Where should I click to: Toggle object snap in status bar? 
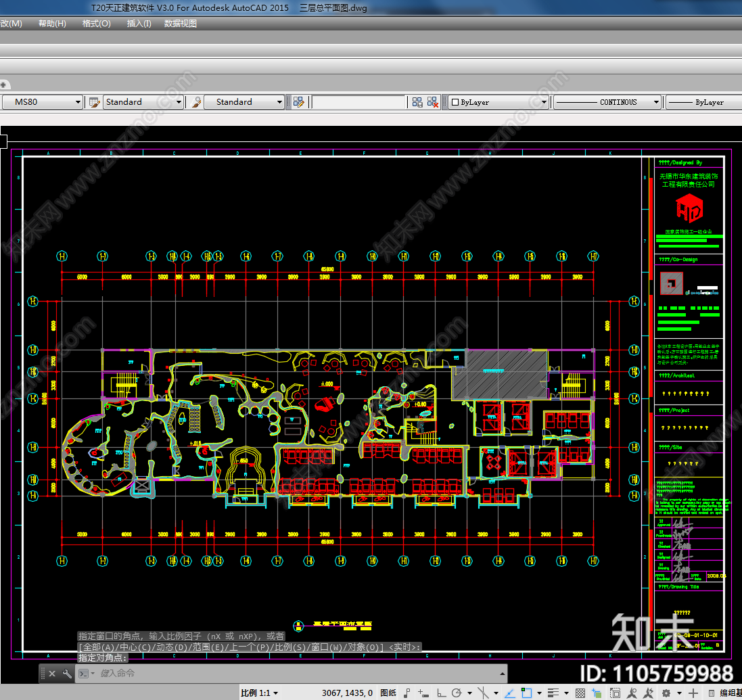(x=526, y=693)
